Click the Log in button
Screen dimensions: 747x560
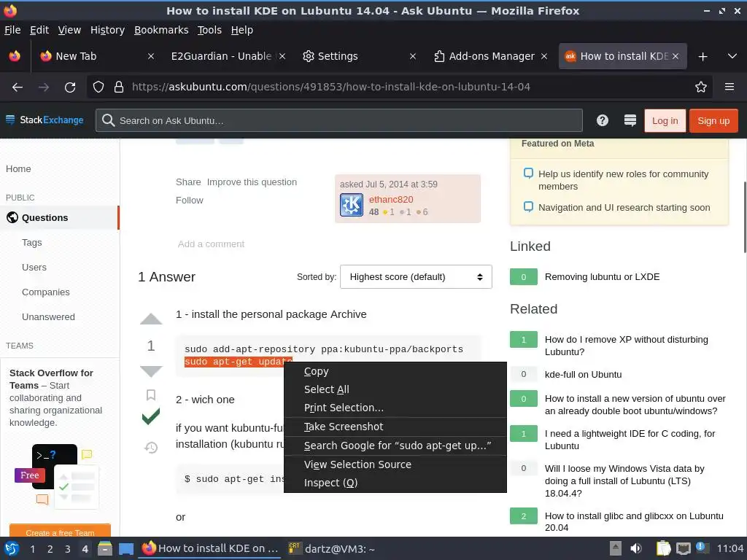coord(665,120)
